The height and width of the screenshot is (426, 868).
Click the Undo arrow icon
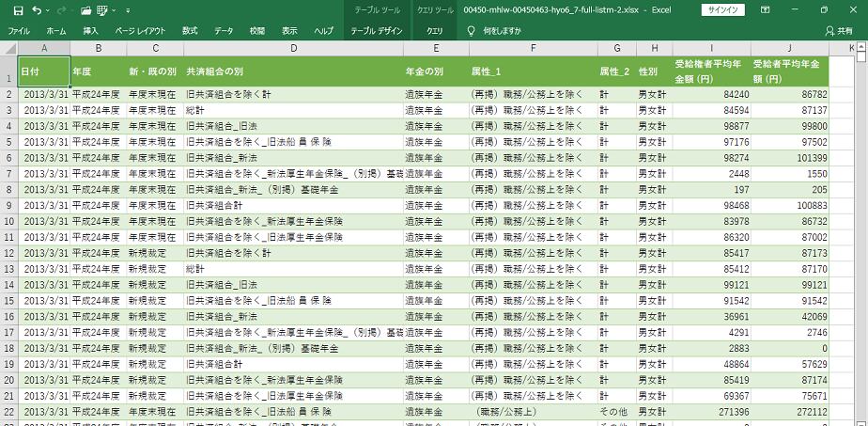(37, 10)
